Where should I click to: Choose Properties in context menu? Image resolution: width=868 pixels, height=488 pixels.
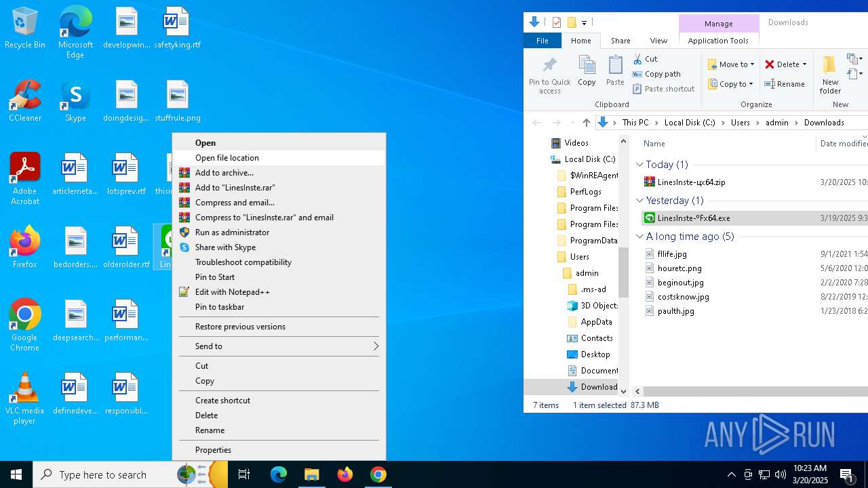coord(279,450)
